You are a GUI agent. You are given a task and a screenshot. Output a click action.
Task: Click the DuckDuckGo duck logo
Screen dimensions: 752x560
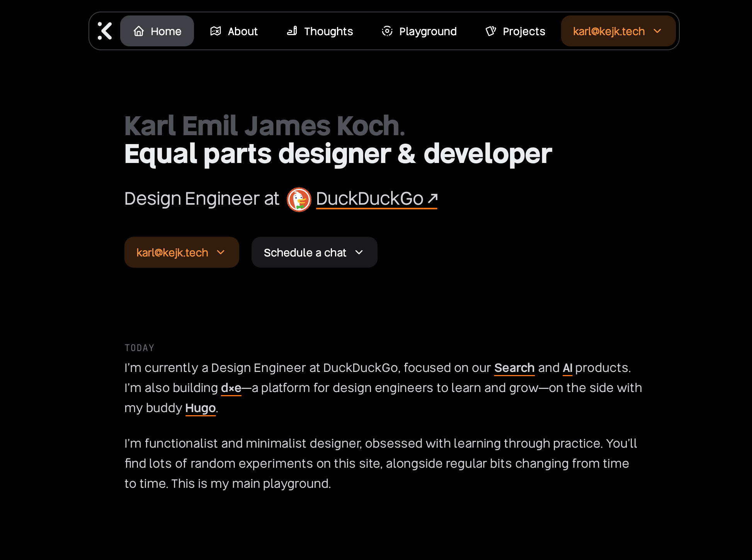pos(299,199)
